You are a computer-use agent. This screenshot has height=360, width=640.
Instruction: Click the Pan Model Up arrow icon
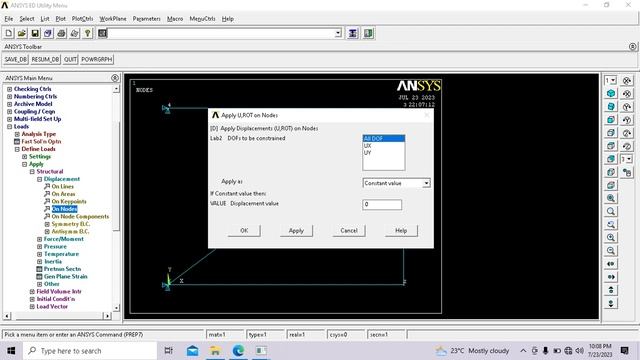pos(611,290)
